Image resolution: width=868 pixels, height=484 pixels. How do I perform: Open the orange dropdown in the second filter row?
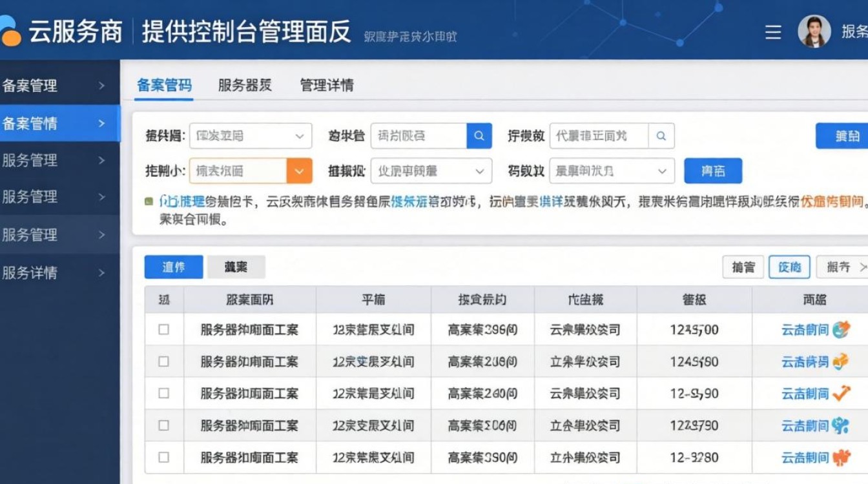298,171
